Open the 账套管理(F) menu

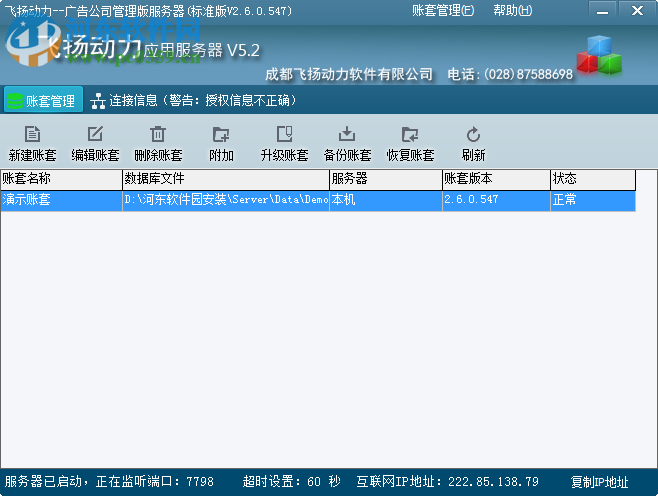(443, 10)
